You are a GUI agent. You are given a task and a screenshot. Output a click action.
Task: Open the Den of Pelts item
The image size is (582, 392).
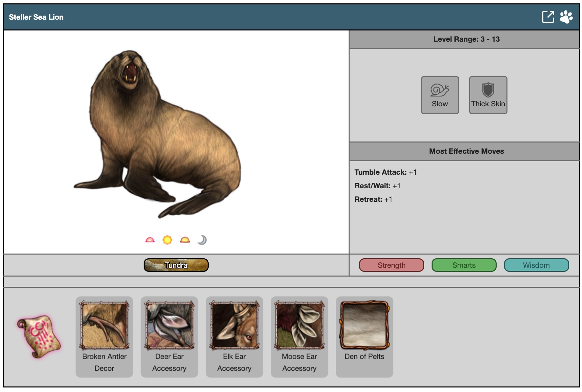click(x=365, y=326)
